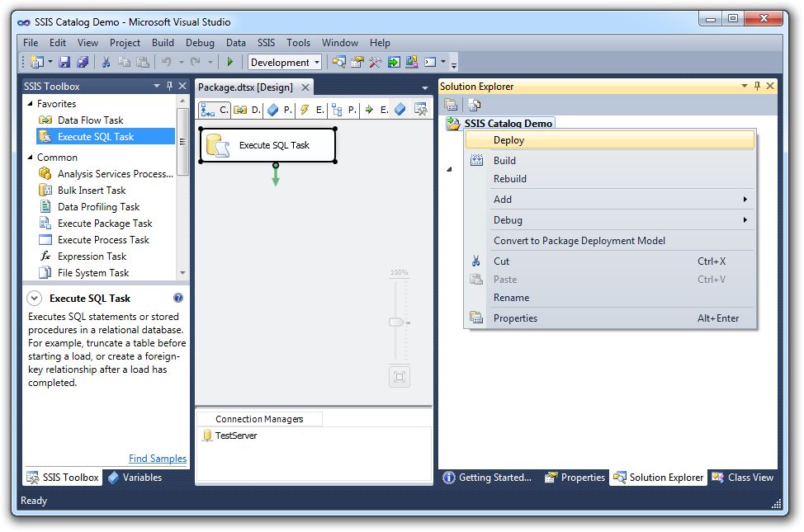The height and width of the screenshot is (532, 804).
Task: Click the designer zoom slider handle
Action: click(x=397, y=322)
